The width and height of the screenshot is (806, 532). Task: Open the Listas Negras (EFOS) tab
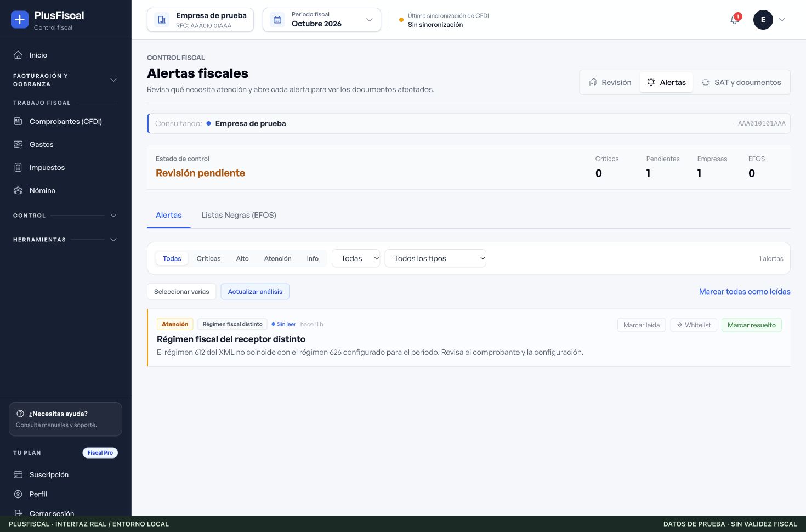[239, 215]
